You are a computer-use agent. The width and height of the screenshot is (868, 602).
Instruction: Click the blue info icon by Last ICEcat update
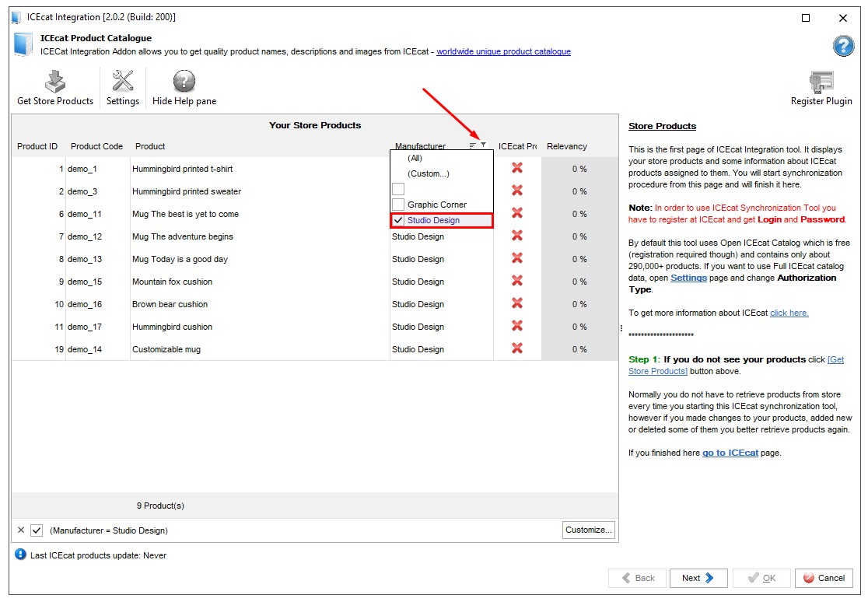[x=20, y=555]
